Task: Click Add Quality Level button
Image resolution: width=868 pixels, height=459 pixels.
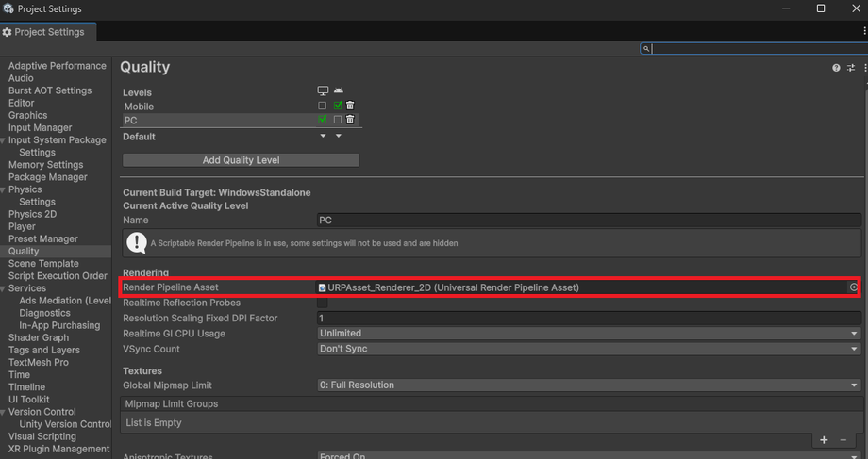Action: [x=241, y=160]
